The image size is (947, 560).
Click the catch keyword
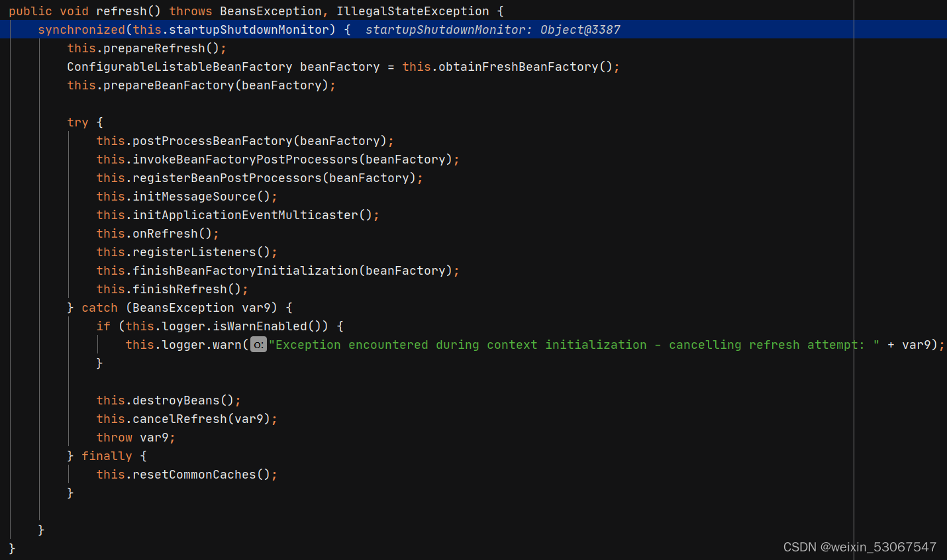pyautogui.click(x=99, y=308)
